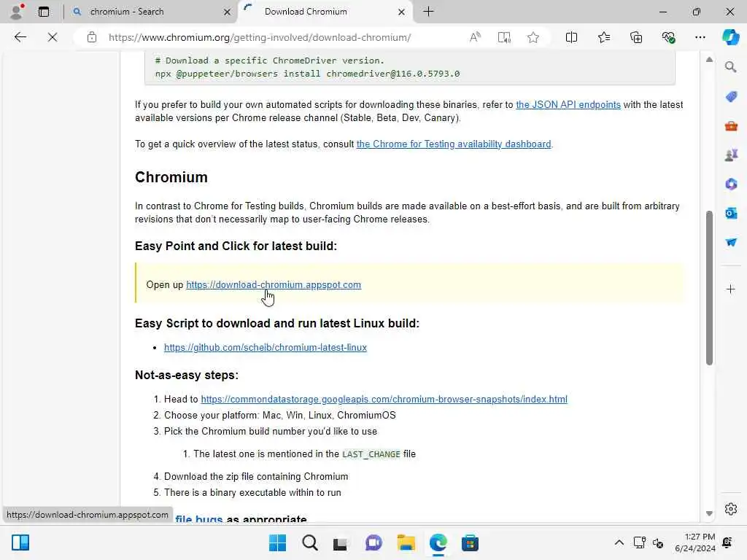Open Copilot sidebar icon
This screenshot has width=747, height=560.
click(730, 37)
